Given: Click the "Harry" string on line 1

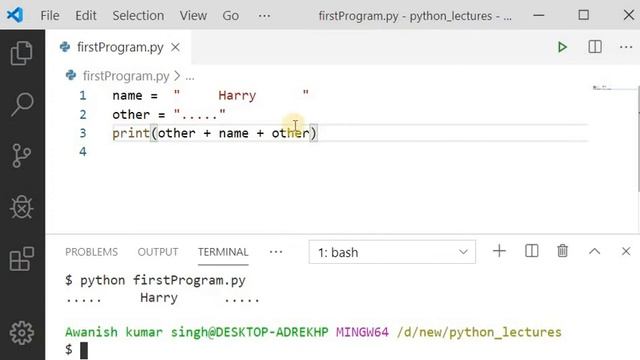Looking at the screenshot, I should pos(241,96).
